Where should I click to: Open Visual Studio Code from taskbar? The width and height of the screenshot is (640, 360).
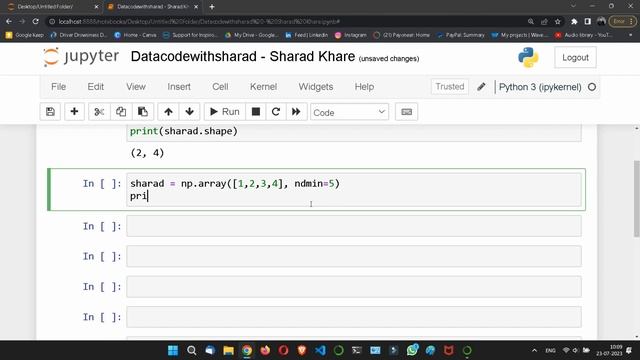coord(320,350)
